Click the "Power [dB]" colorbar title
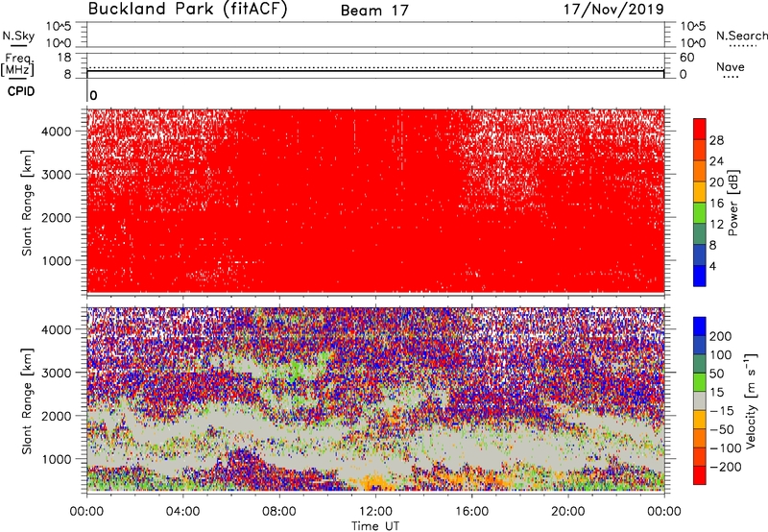 733,203
